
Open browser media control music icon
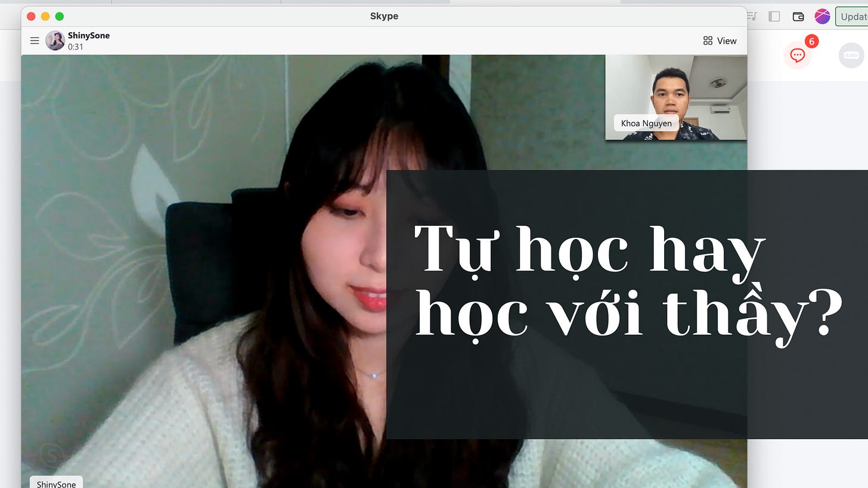(x=752, y=17)
